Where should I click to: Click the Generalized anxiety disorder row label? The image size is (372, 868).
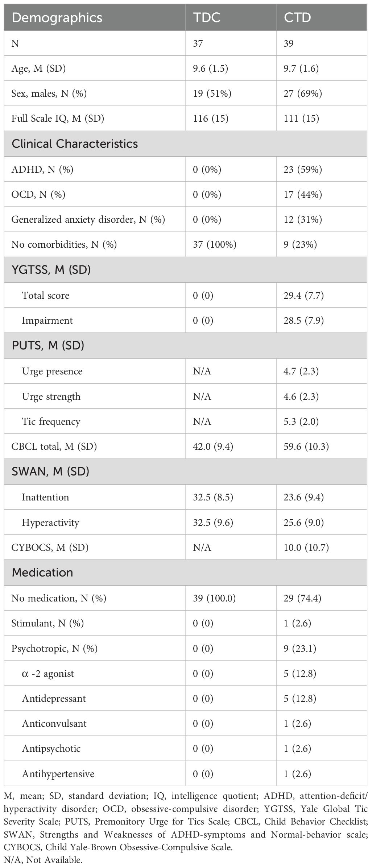pos(88,219)
